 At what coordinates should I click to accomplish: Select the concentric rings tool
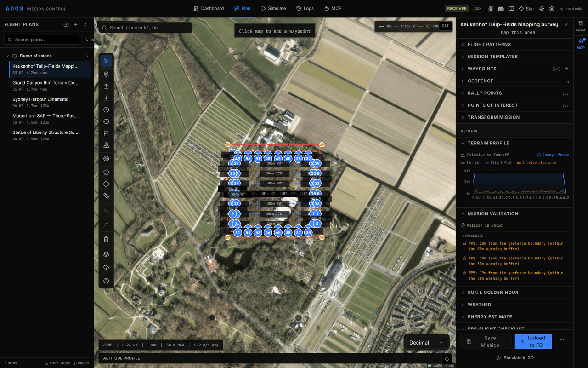coord(106,159)
